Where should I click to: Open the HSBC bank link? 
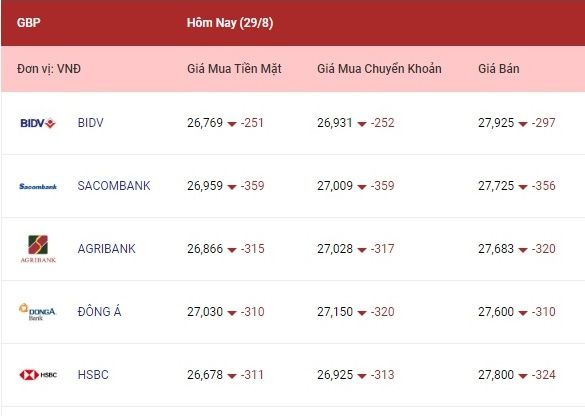(93, 375)
